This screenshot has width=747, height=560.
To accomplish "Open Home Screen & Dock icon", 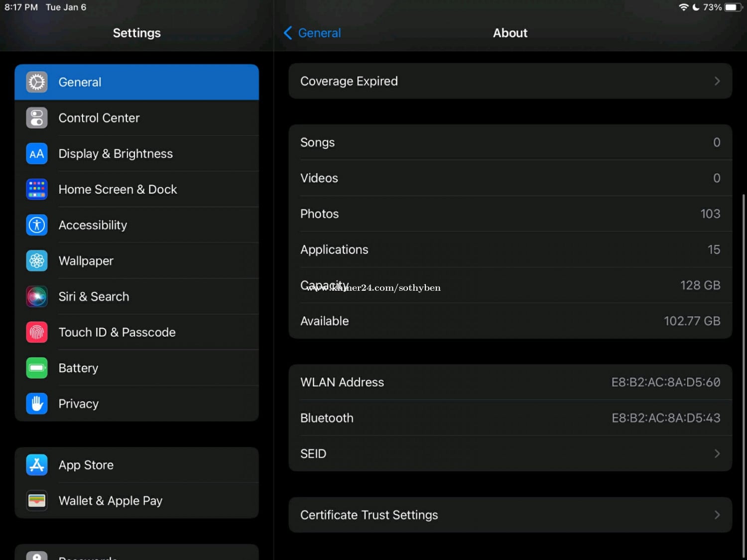I will point(37,190).
